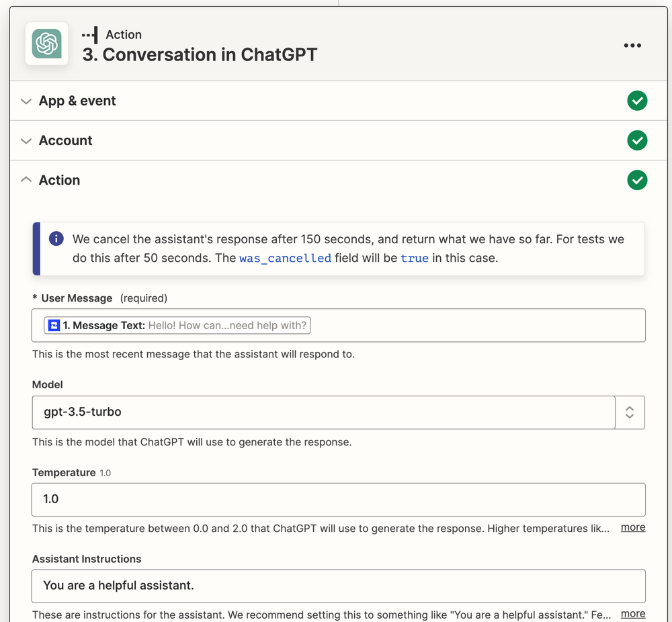This screenshot has width=672, height=622.
Task: Click the Model dropdown stepper arrows
Action: point(630,412)
